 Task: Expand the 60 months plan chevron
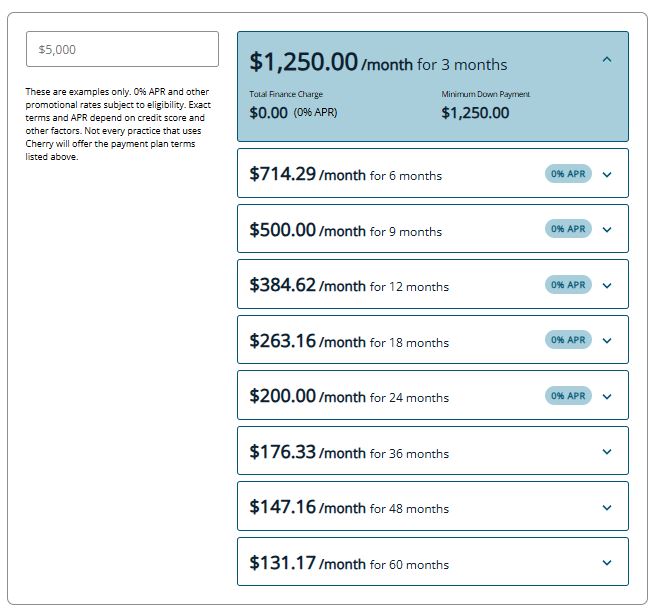pyautogui.click(x=607, y=563)
